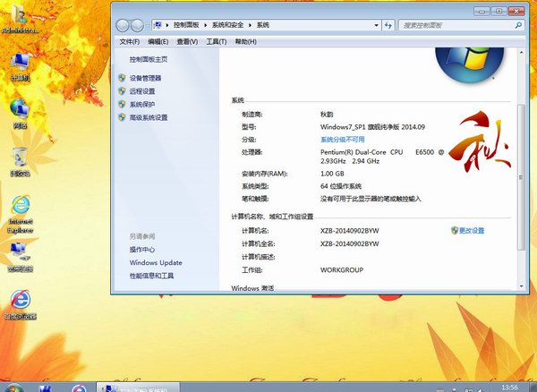Click the Windows7_SP1 旗舰纯净版 2014.09 model text
This screenshot has height=392, width=537.
pyautogui.click(x=372, y=127)
